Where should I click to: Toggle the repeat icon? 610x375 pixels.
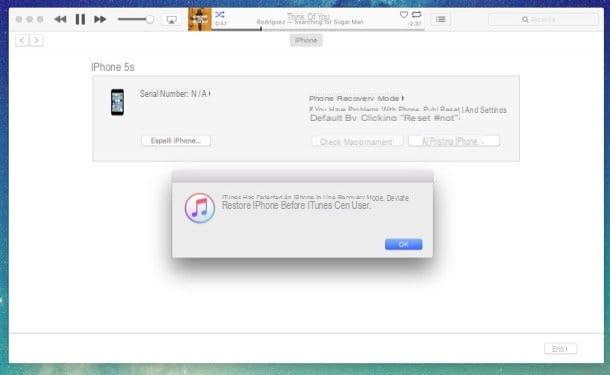click(417, 14)
